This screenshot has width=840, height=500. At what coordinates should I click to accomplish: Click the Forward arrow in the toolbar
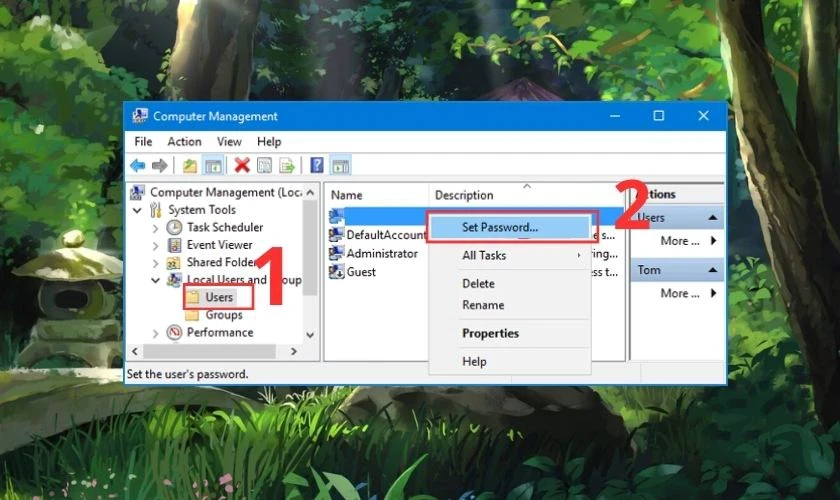159,166
